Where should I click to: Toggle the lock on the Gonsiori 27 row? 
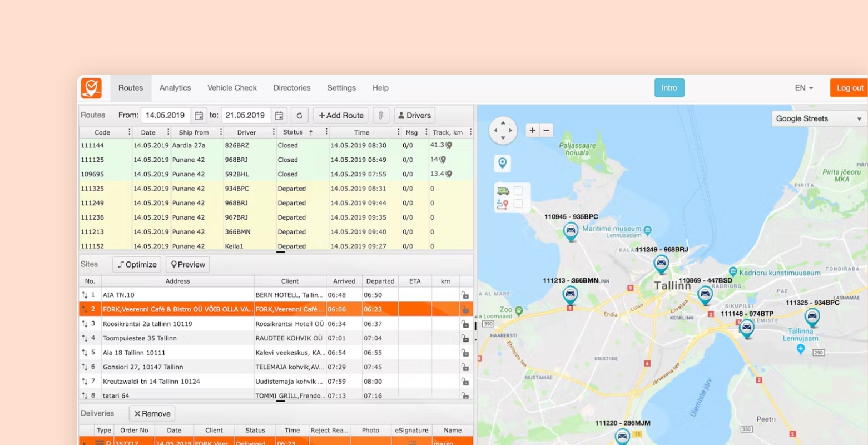[x=464, y=367]
